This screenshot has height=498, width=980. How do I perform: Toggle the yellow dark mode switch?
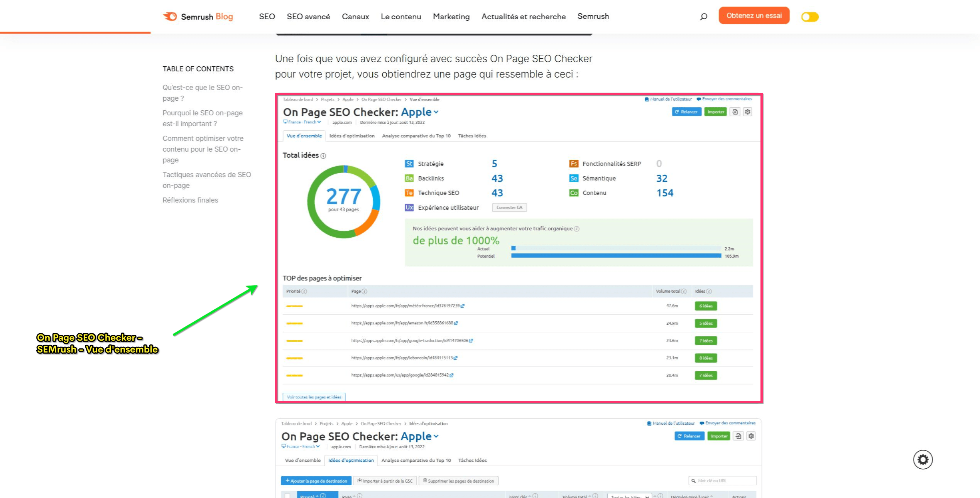point(809,17)
